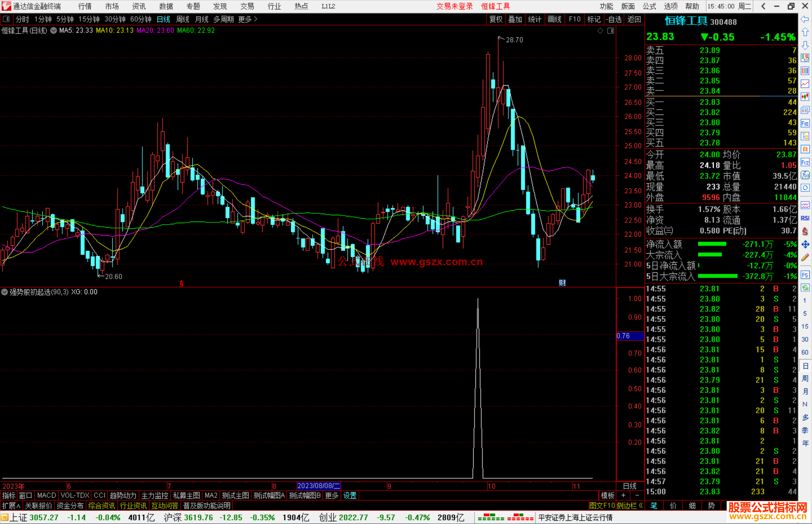Collapse the 侧边栏 sidebar chevron
The image size is (812, 524).
click(x=641, y=506)
